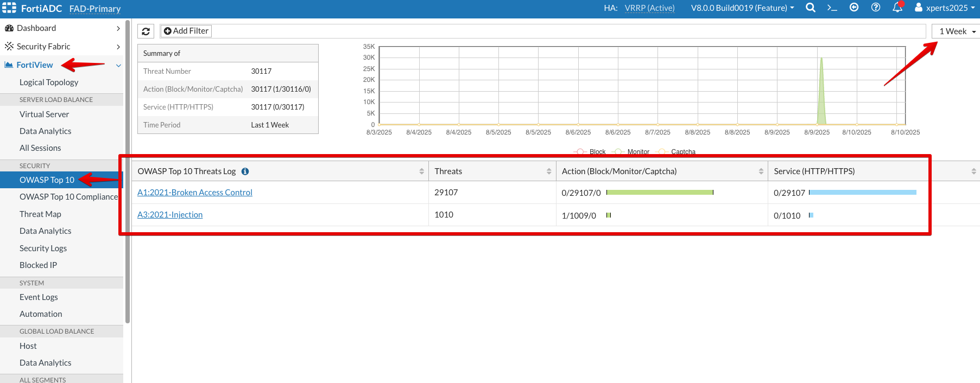Open Data Analytics under Global Load Balance
Viewport: 980px width, 383px height.
[x=45, y=363]
